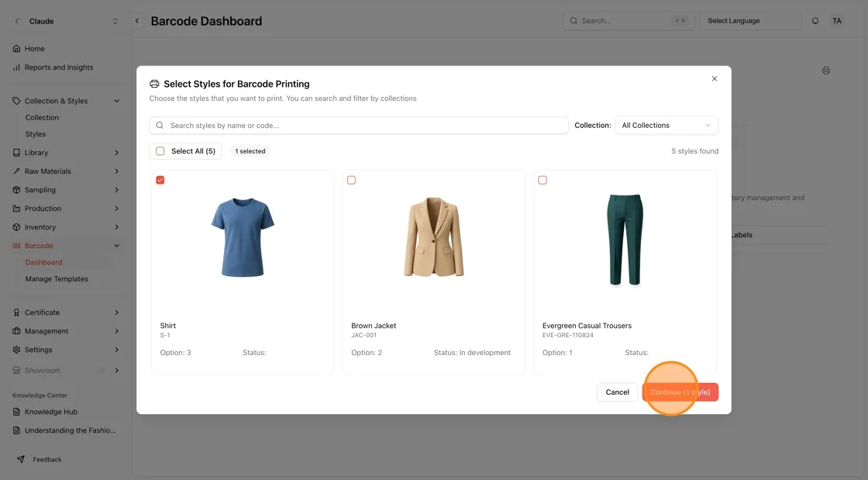
Task: Expand the Library section chevron
Action: [x=117, y=153]
